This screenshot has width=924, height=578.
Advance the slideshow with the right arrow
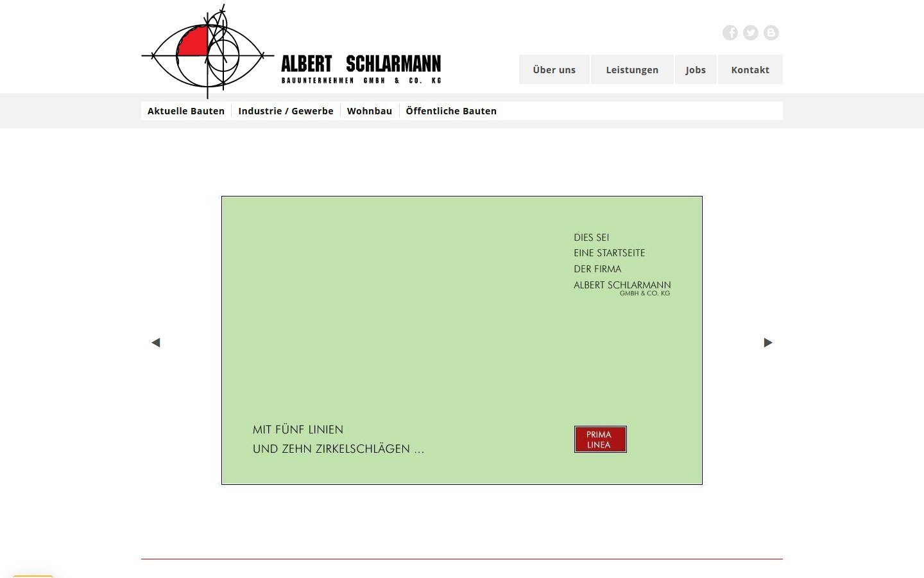click(x=768, y=342)
